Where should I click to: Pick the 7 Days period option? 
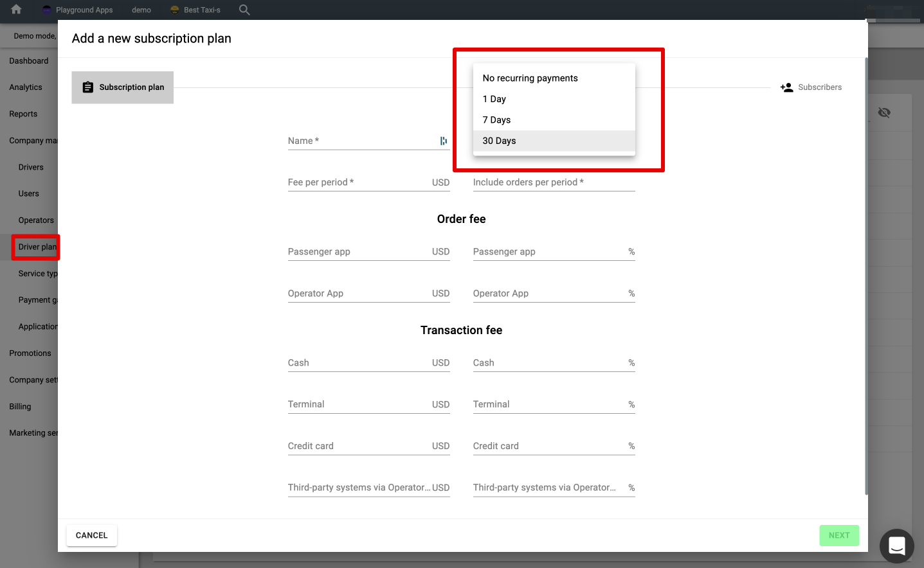[554, 120]
